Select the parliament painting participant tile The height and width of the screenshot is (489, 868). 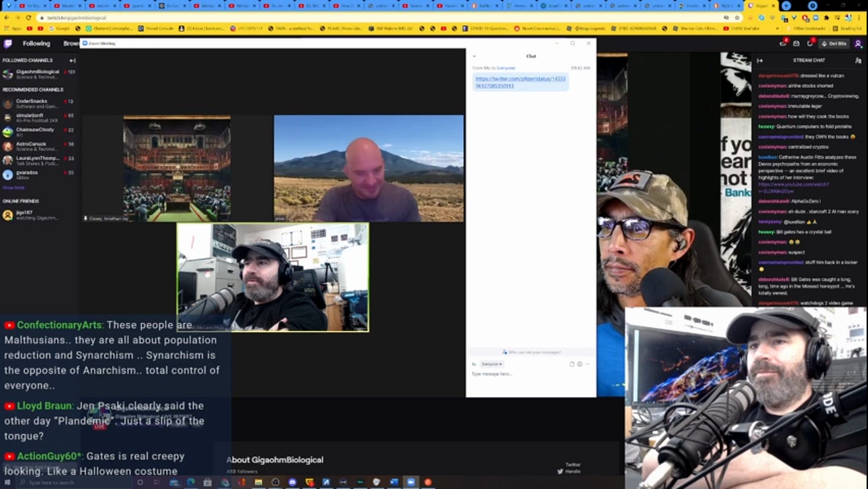tap(177, 168)
